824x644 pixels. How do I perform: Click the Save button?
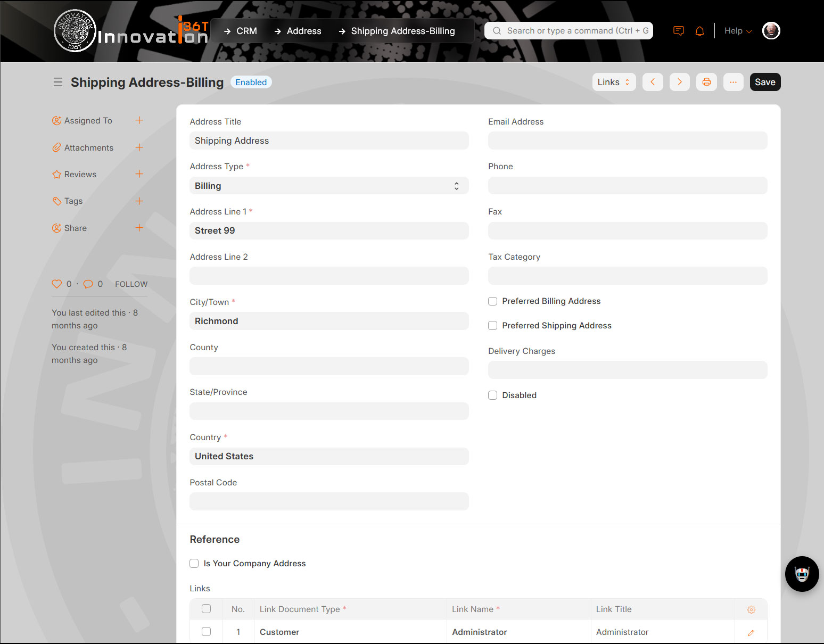(764, 82)
